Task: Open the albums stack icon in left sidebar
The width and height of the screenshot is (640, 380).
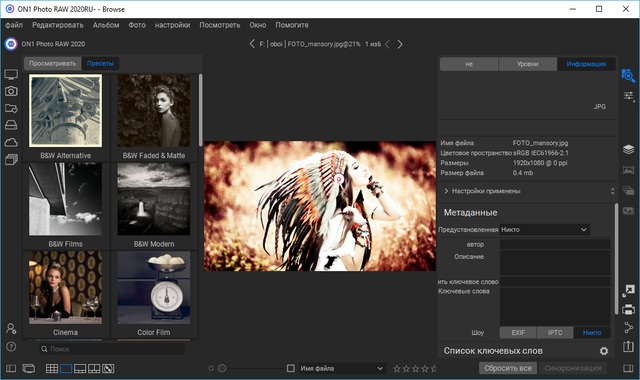Action: [x=11, y=160]
